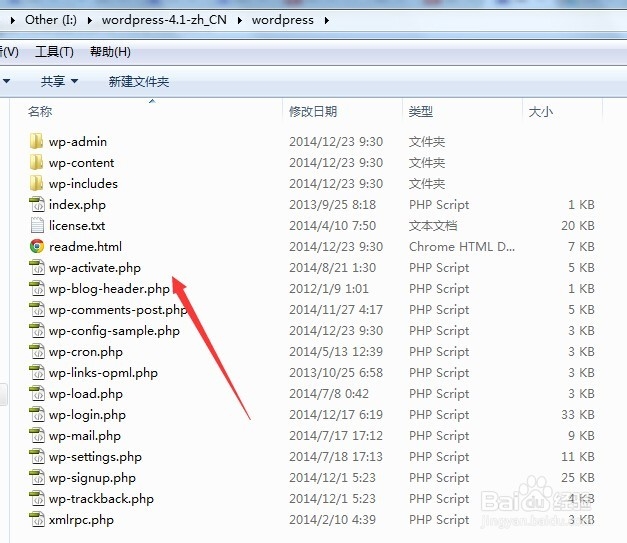Select the wp-admin file name
This screenshot has width=627, height=543.
(x=78, y=142)
